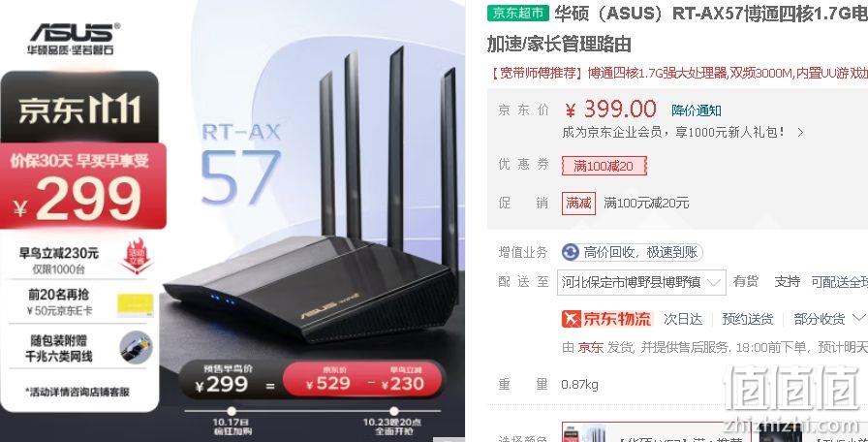Image resolution: width=868 pixels, height=442 pixels.
Task: Click the 10.17日 timeline marker dot
Action: [232, 411]
